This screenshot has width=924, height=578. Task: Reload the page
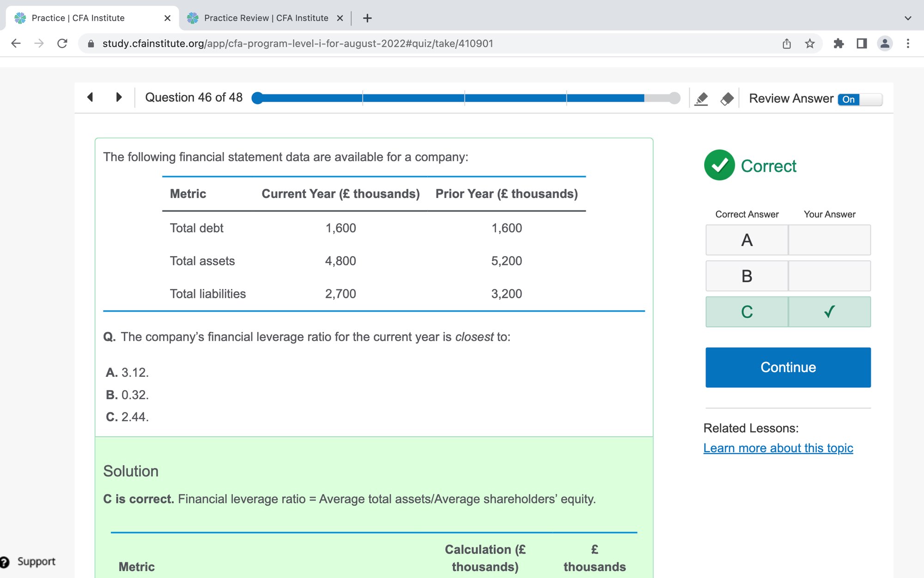(62, 43)
